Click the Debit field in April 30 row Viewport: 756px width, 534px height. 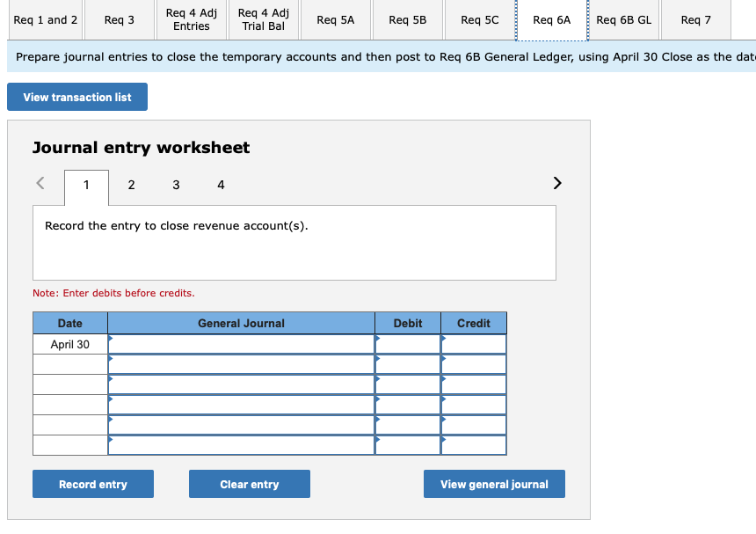[408, 345]
